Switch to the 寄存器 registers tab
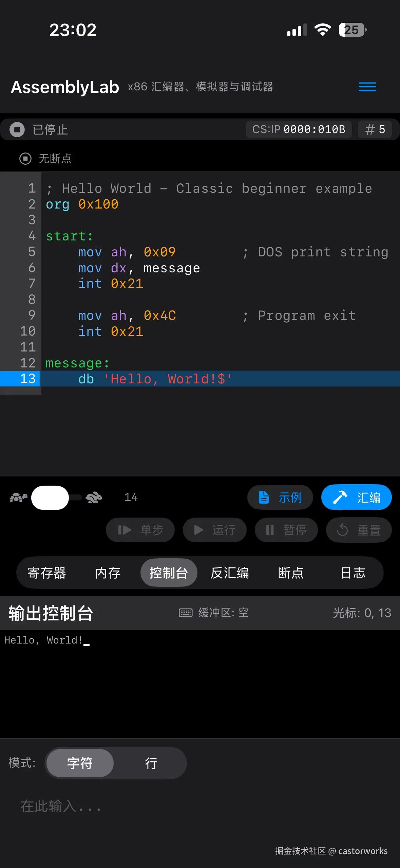Viewport: 400px width, 868px height. point(47,573)
